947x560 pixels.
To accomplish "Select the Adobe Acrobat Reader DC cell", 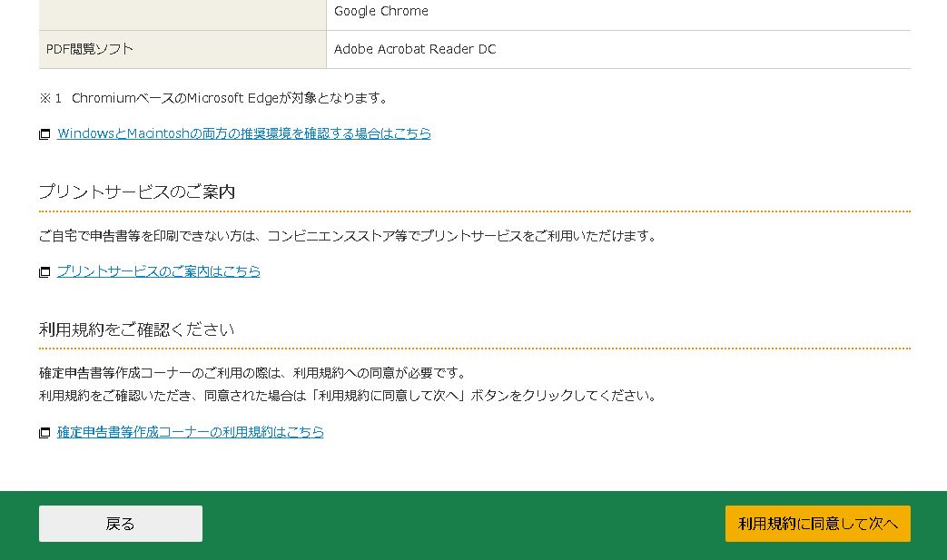I will point(415,49).
